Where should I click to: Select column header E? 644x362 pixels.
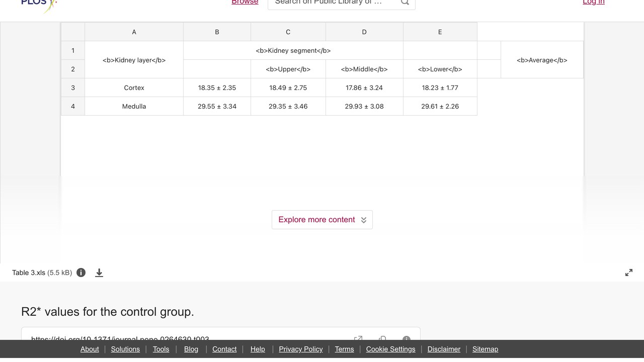440,32
